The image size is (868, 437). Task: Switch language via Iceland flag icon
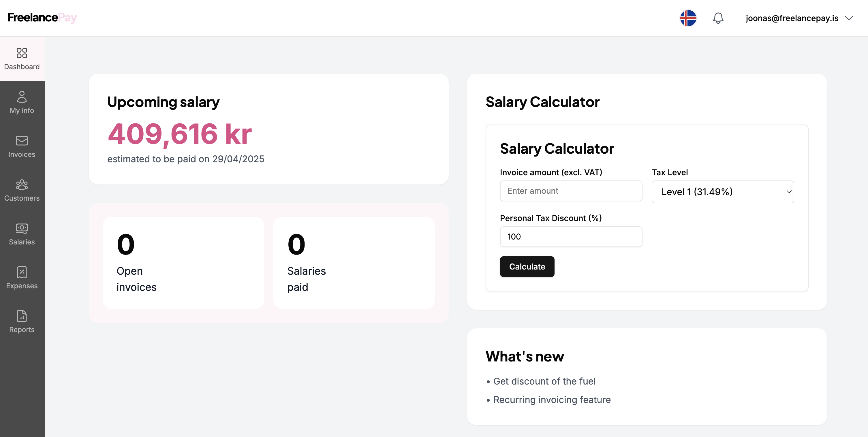click(x=688, y=18)
